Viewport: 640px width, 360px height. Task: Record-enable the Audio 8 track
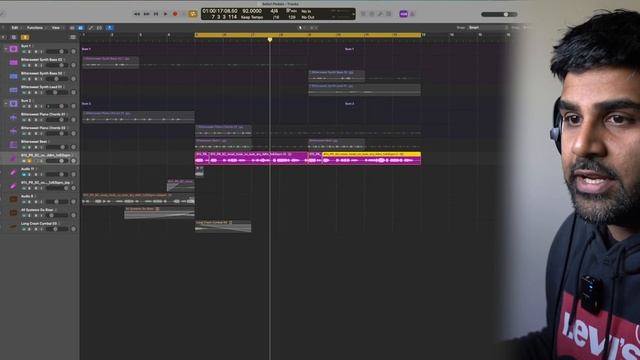click(36, 202)
